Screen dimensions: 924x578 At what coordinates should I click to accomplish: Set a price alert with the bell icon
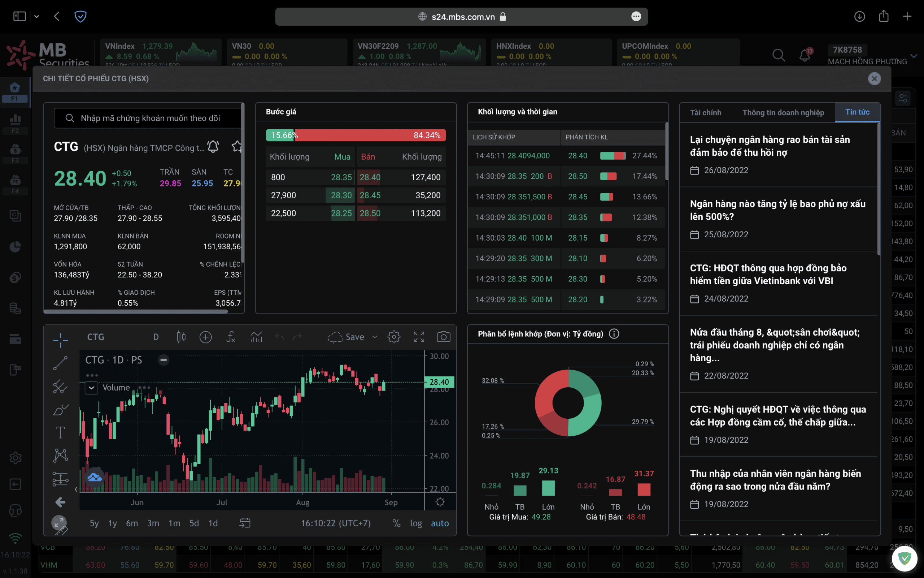coord(213,146)
